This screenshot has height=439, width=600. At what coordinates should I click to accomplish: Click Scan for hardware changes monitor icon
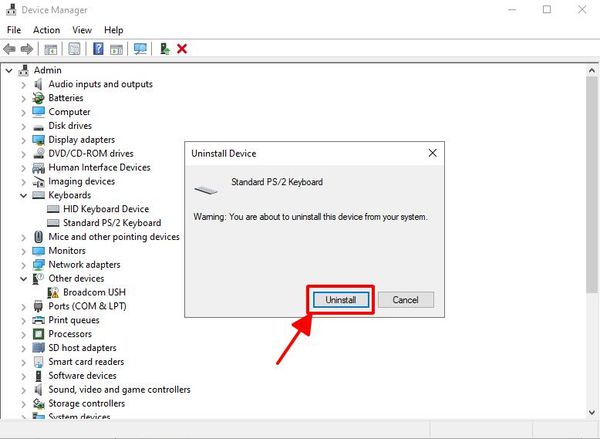(x=139, y=48)
